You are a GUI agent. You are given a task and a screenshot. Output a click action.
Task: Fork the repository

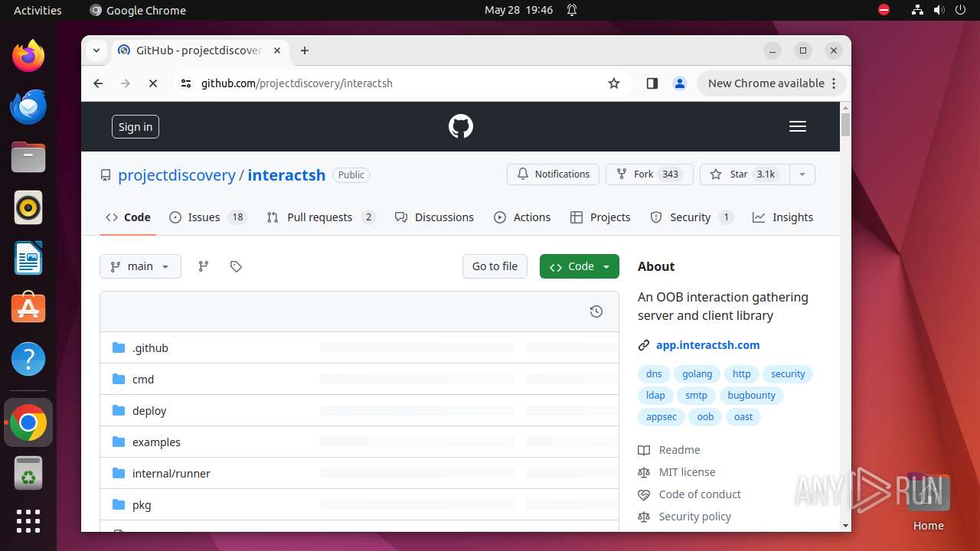649,174
